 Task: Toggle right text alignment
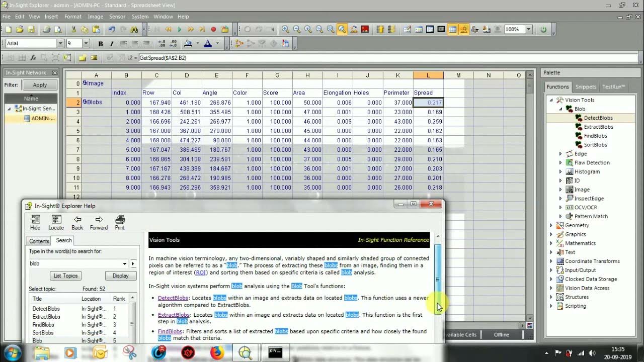coord(146,44)
